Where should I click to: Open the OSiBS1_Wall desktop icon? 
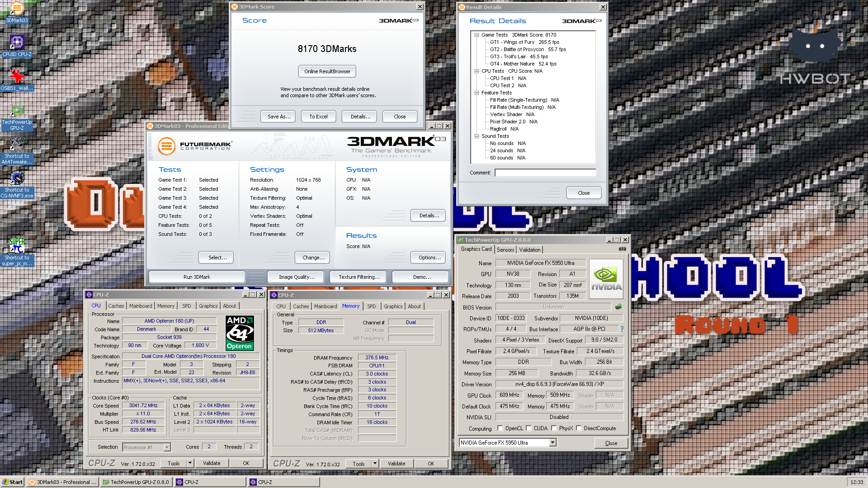tap(17, 80)
